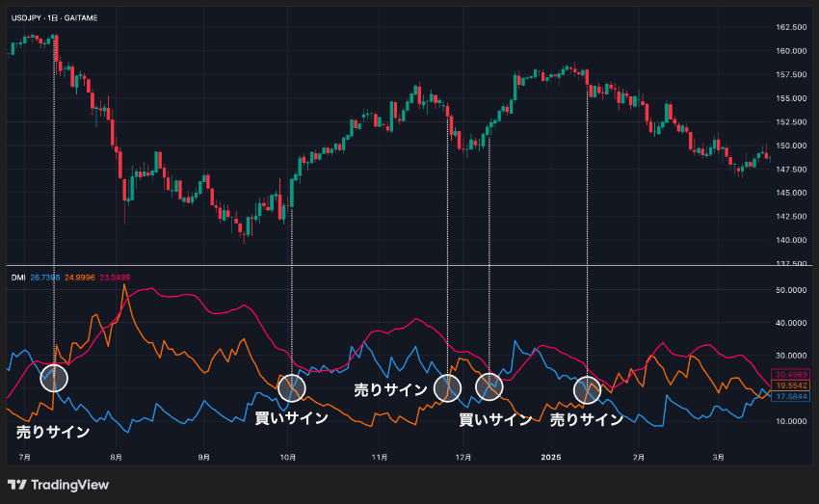Click the 142.500 price label

pos(791,216)
